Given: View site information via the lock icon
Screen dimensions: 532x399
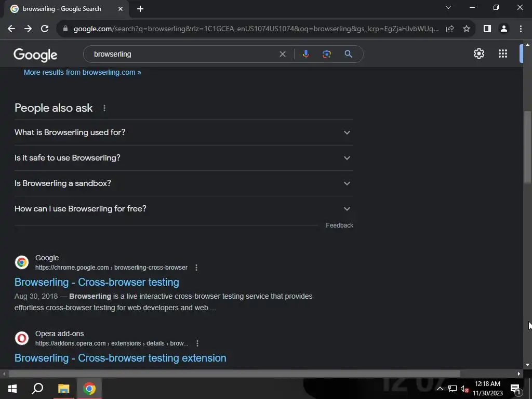Looking at the screenshot, I should pos(65,29).
